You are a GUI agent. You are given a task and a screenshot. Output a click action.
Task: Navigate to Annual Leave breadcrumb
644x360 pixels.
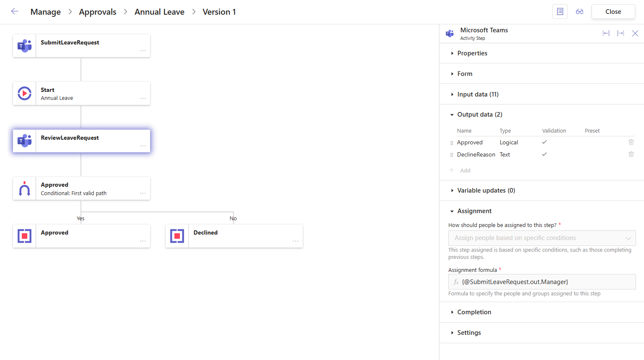[x=159, y=12]
